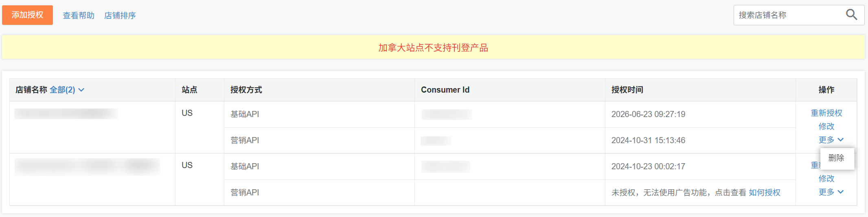Click the blurred second store name
The width and height of the screenshot is (868, 217).
(x=87, y=166)
